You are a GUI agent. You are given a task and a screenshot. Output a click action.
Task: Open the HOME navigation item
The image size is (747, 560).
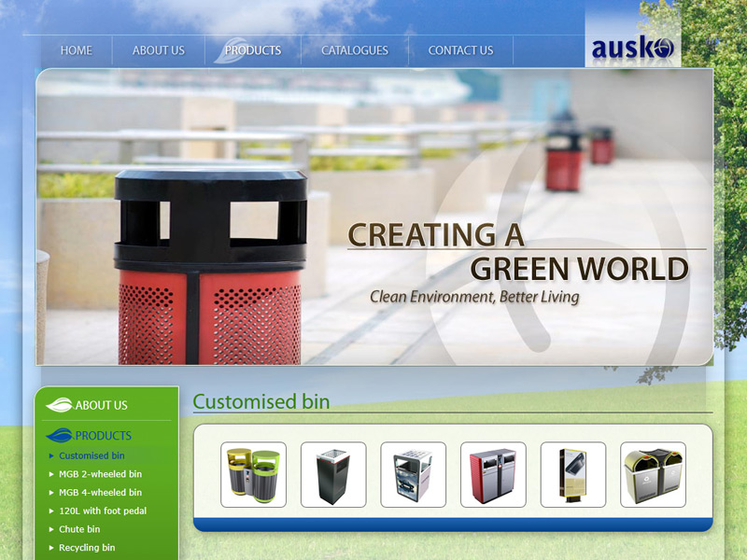click(77, 50)
